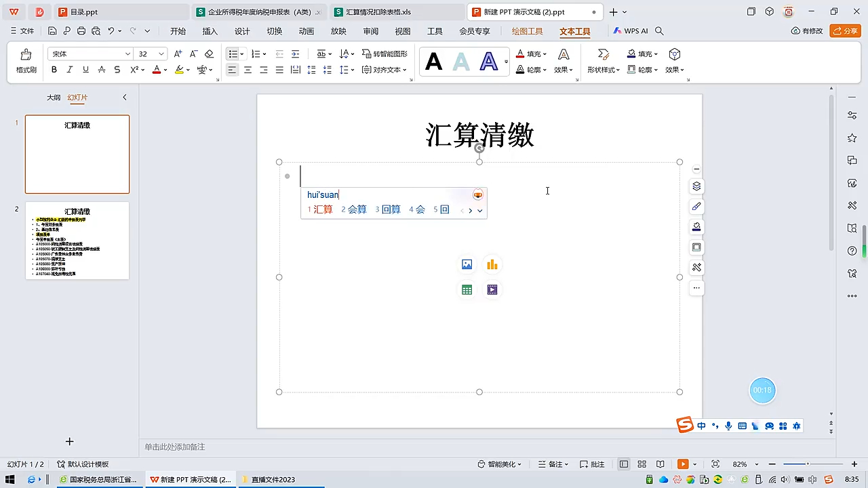Viewport: 868px width, 488px height.
Task: Click the layers icon beside text box
Action: coord(696,186)
